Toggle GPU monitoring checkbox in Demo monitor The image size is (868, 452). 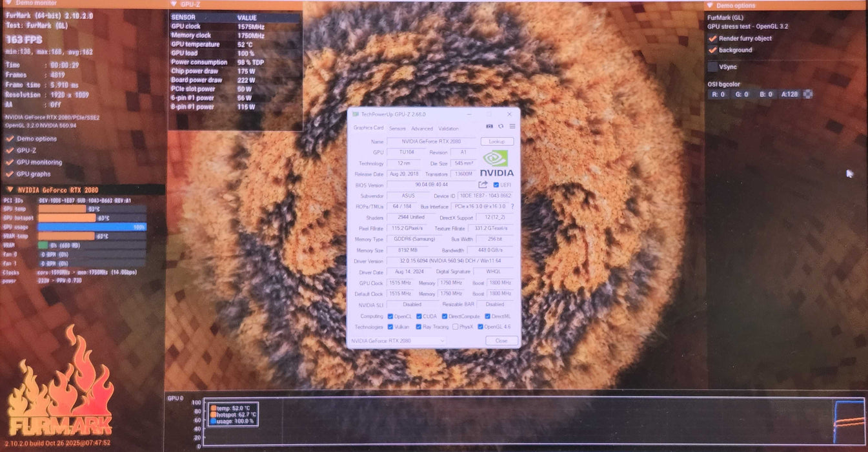10,162
